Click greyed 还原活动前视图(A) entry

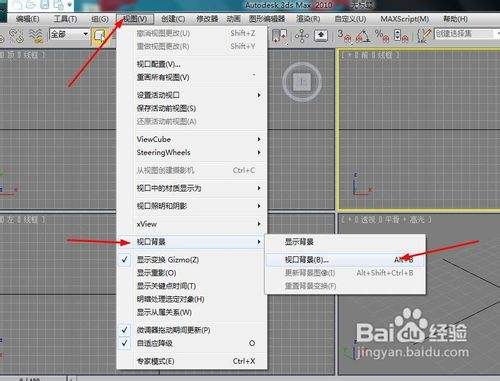click(192, 121)
